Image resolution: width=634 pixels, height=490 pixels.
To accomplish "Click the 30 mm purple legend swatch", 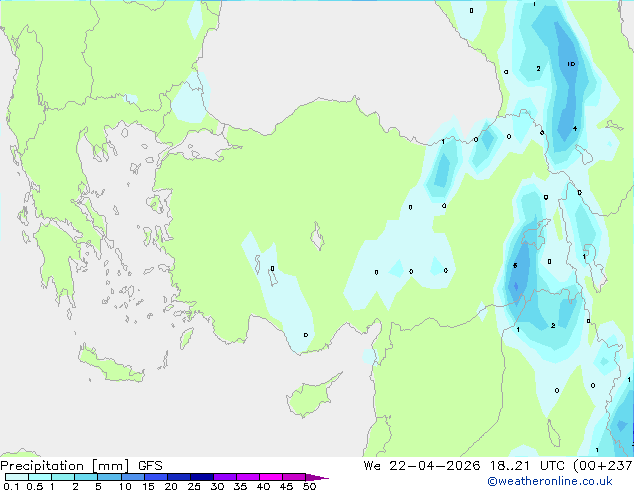I will (225, 477).
